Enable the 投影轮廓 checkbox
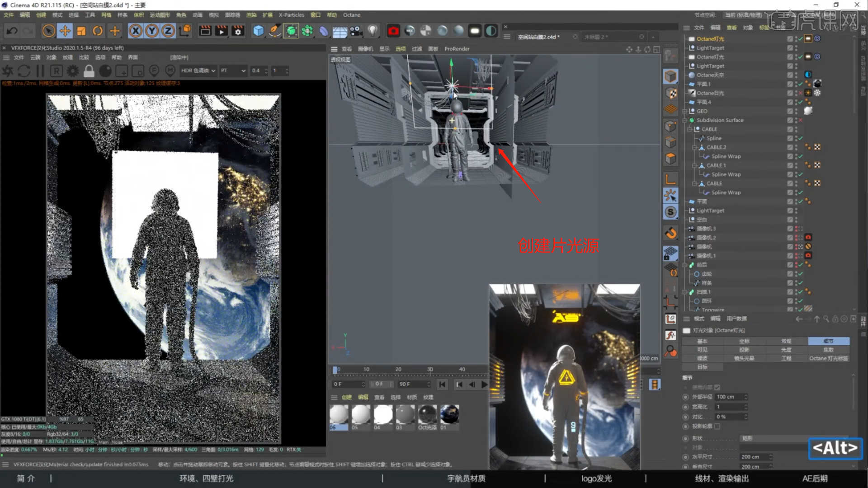Viewport: 868px width, 488px height. click(x=717, y=426)
